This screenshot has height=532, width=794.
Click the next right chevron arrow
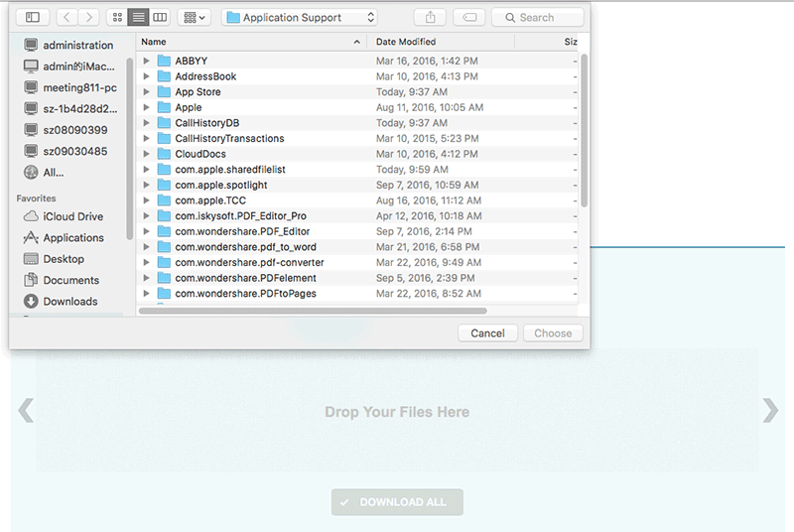coord(770,411)
